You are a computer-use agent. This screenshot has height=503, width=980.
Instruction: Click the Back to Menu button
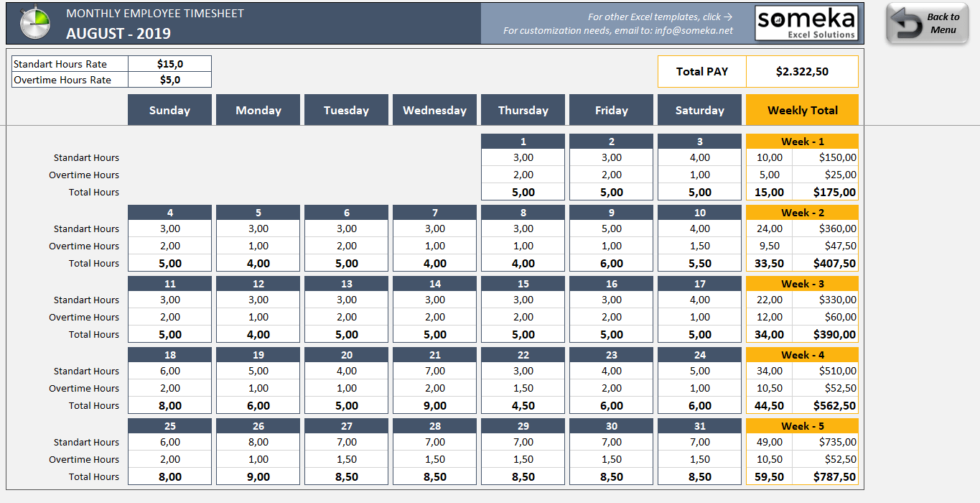[928, 24]
